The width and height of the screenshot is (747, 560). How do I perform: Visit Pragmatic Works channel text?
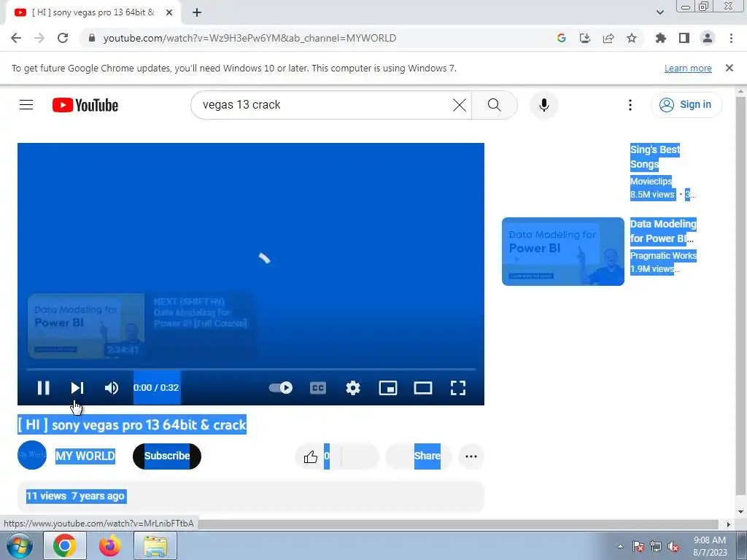663,256
